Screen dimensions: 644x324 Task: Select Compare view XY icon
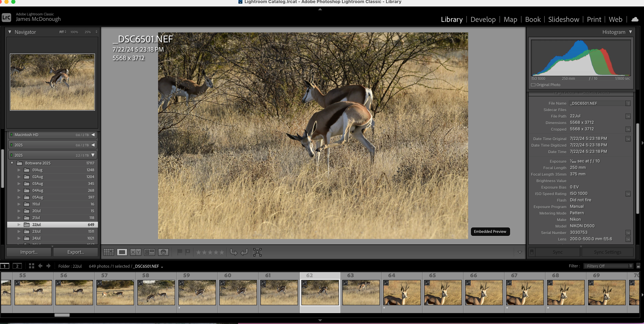tap(136, 252)
